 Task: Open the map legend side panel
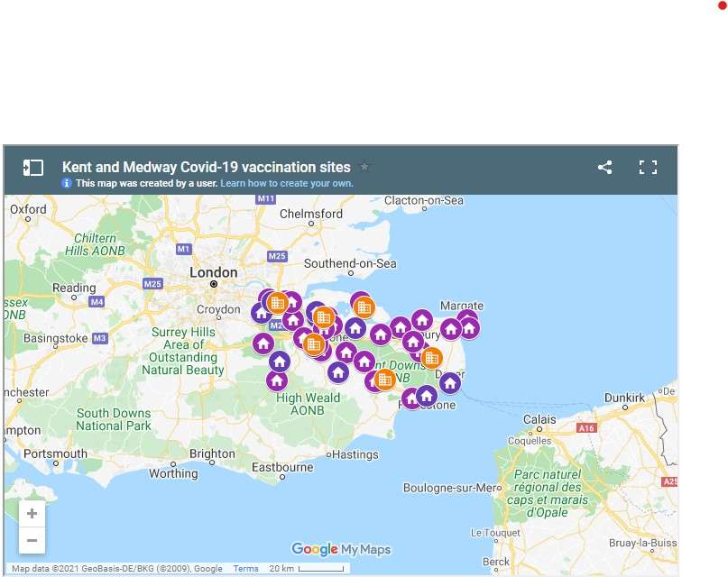pyautogui.click(x=33, y=167)
